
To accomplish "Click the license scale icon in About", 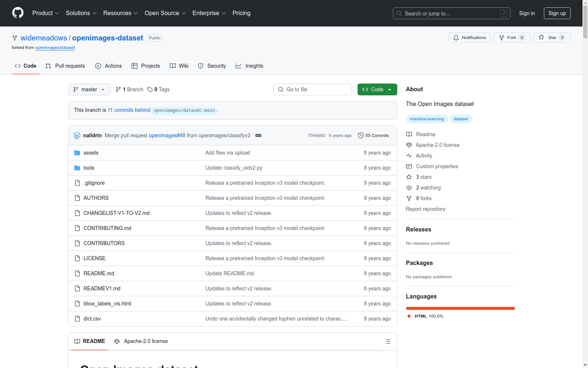I will (x=409, y=145).
